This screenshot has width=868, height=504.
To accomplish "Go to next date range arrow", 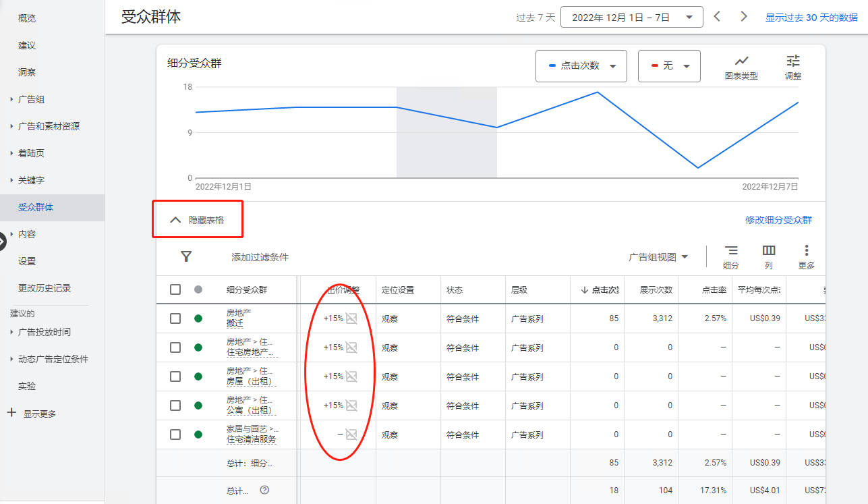I will [744, 16].
